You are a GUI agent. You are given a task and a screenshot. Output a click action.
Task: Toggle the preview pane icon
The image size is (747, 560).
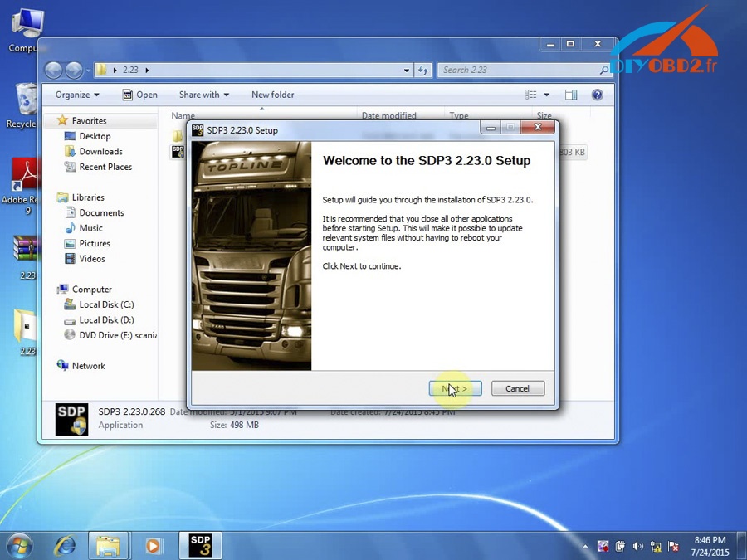(571, 95)
